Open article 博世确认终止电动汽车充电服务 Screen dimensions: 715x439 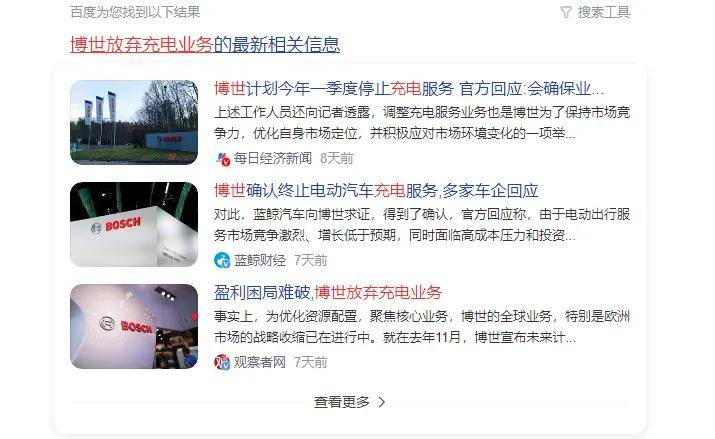376,191
